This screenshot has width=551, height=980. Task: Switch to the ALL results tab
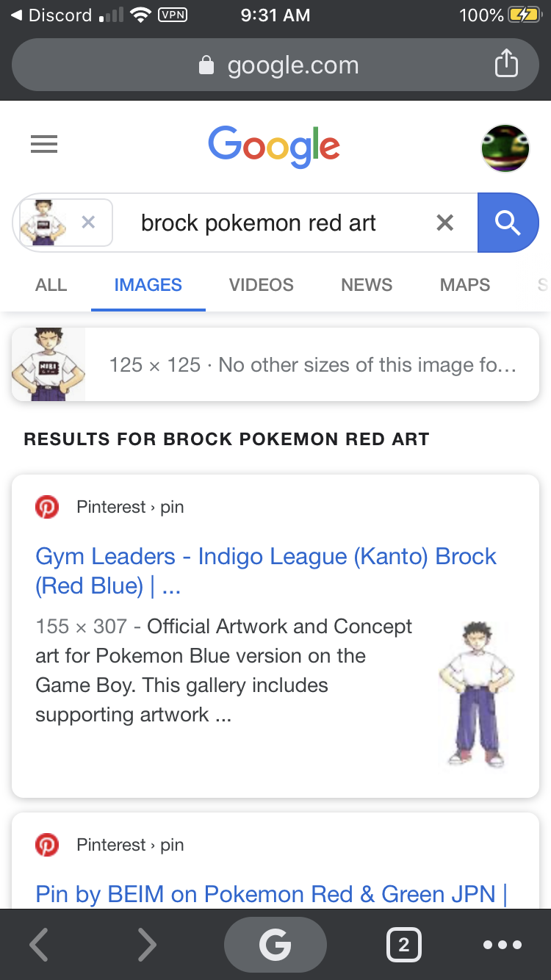pyautogui.click(x=51, y=285)
